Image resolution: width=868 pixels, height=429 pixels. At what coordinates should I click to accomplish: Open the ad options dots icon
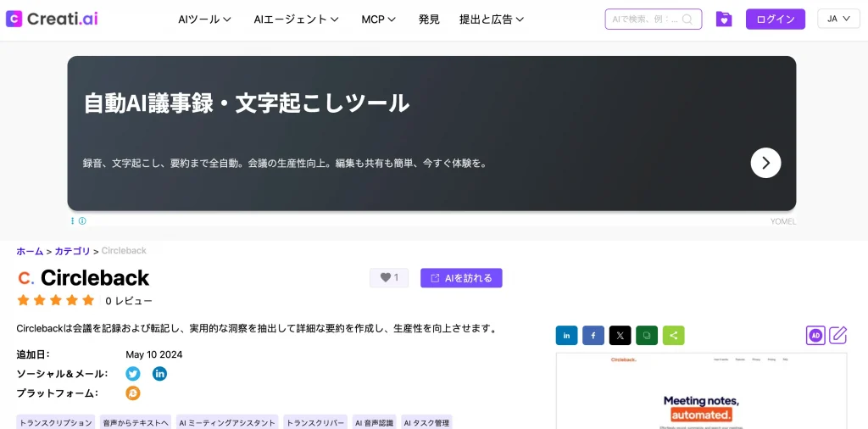coord(73,221)
